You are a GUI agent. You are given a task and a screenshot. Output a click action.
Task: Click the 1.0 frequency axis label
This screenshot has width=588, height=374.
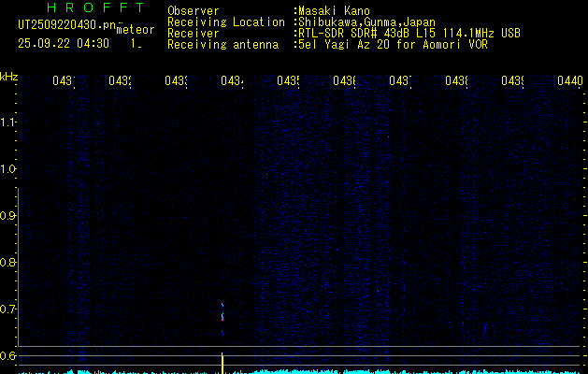coord(7,169)
